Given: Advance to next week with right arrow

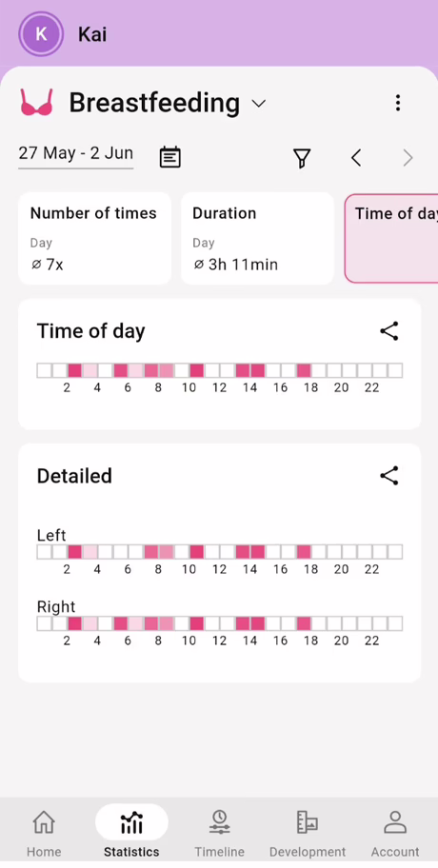Looking at the screenshot, I should [408, 158].
